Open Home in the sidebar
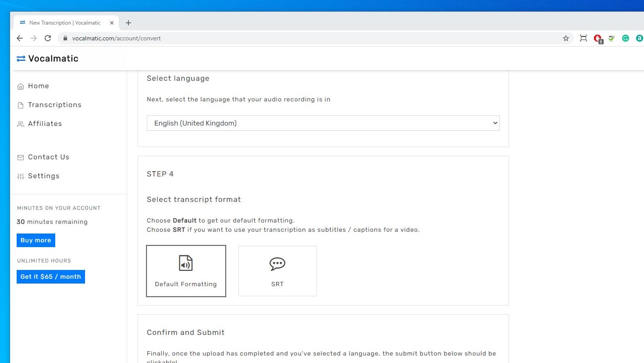 (39, 86)
